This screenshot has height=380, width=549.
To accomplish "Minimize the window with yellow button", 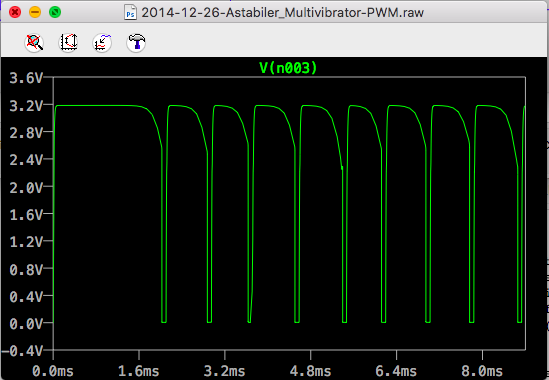I will click(35, 12).
